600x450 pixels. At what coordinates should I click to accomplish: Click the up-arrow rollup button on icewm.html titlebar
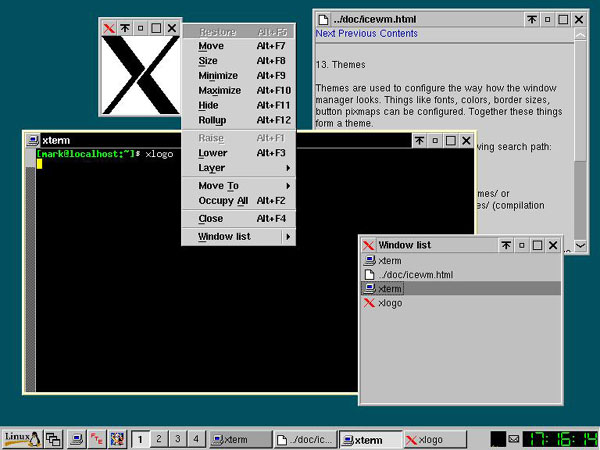pos(532,19)
